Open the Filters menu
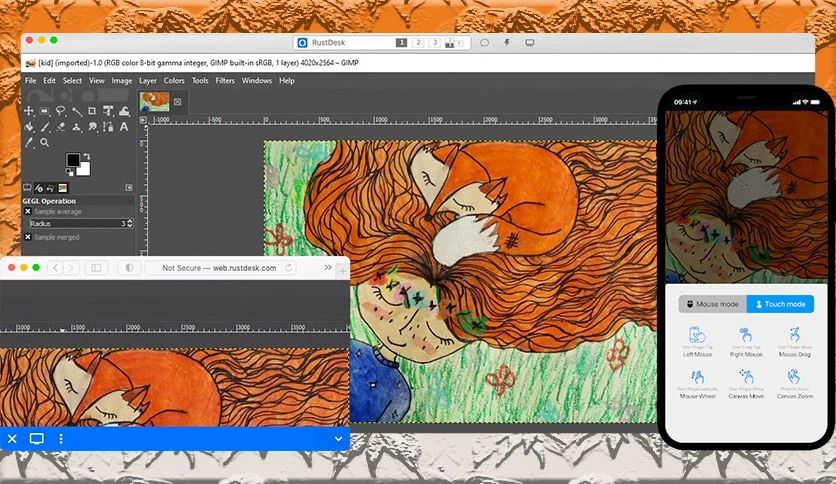Screen dimensions: 836x484 point(225,80)
